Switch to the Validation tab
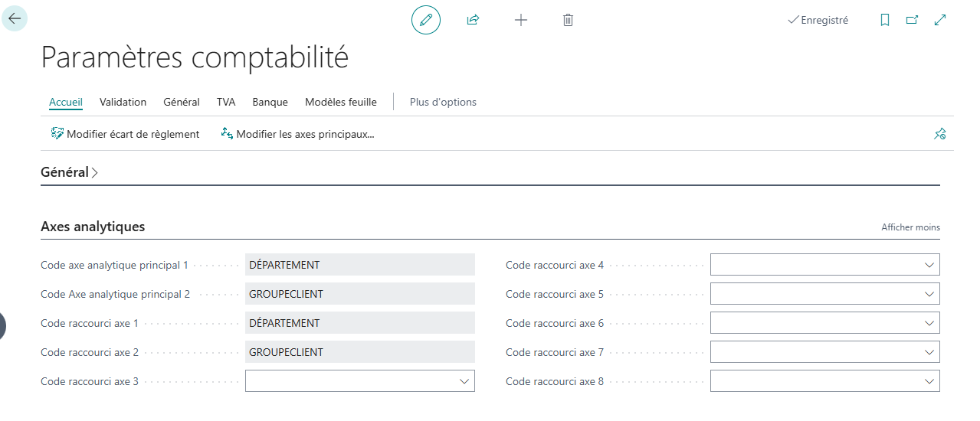Image resolution: width=980 pixels, height=421 pixels. pyautogui.click(x=123, y=102)
